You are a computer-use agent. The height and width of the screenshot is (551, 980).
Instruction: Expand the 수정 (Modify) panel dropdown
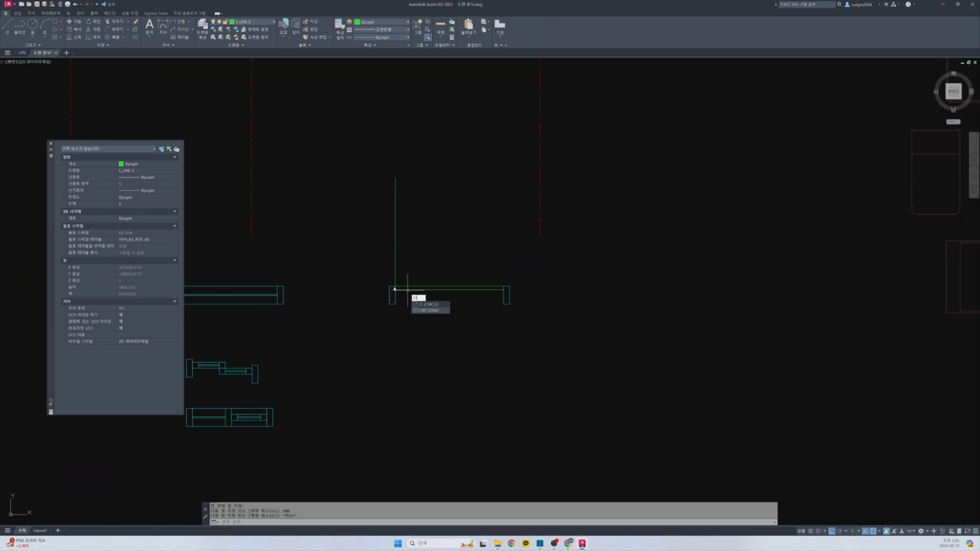point(103,45)
